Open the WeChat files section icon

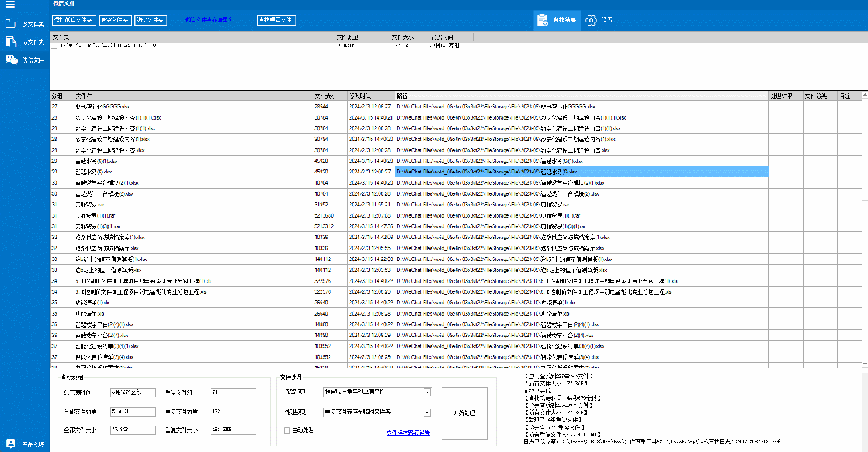point(11,59)
